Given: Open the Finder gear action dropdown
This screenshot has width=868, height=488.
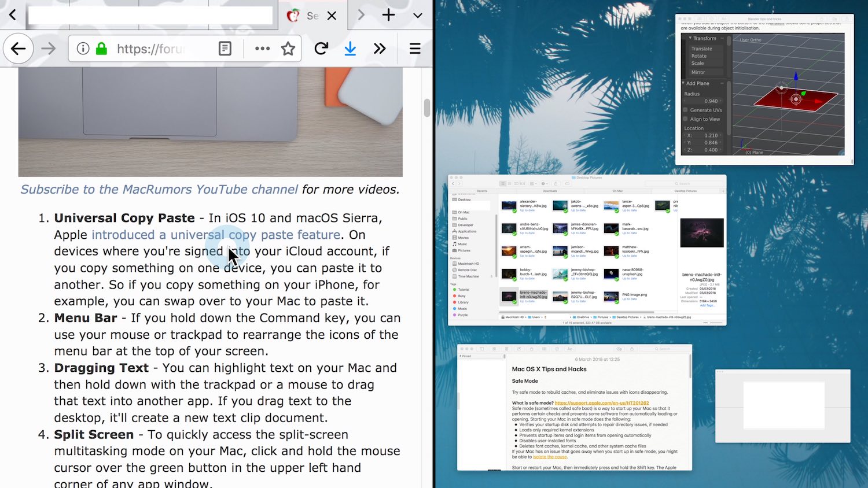Looking at the screenshot, I should pos(545,183).
